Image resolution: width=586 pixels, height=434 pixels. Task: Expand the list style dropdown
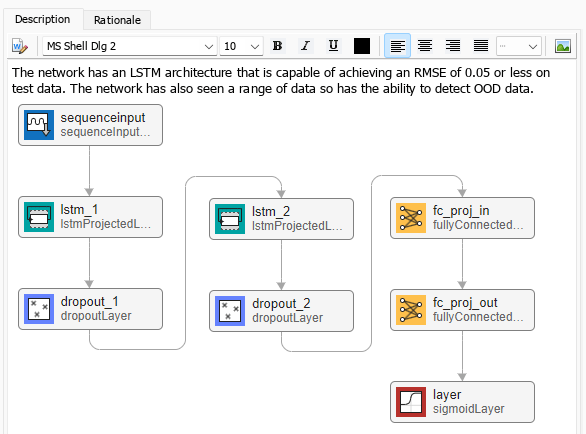click(519, 46)
